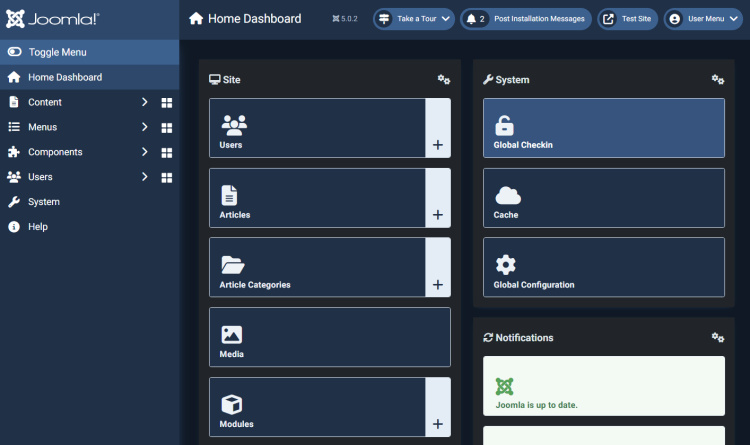Viewport: 750px width, 445px height.
Task: Select System in the sidebar
Action: (x=44, y=202)
